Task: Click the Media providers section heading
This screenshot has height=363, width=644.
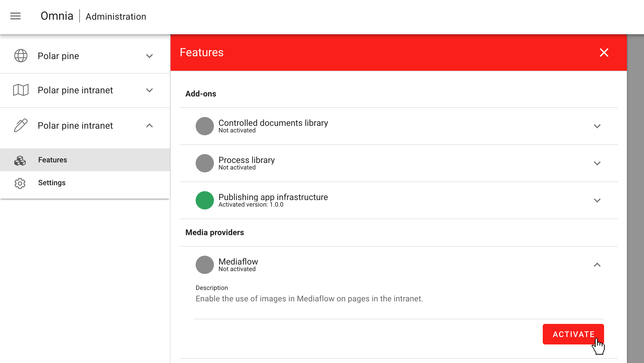Action: tap(215, 232)
